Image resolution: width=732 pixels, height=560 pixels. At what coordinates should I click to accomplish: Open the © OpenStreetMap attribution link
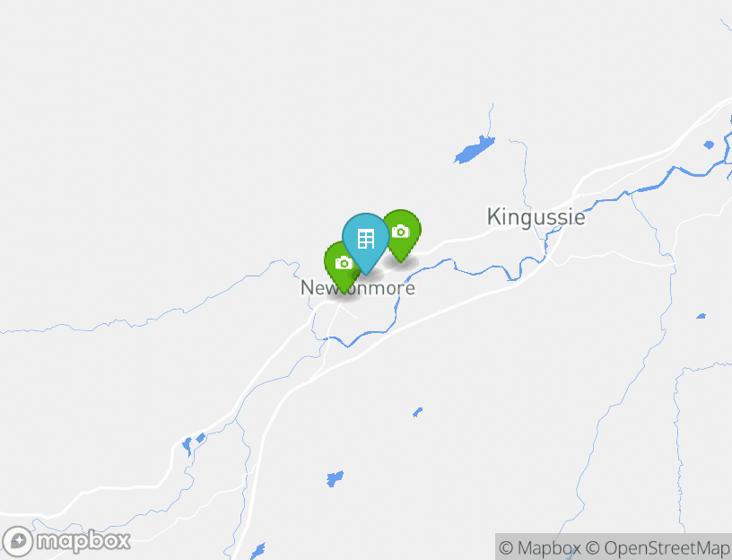(x=658, y=547)
